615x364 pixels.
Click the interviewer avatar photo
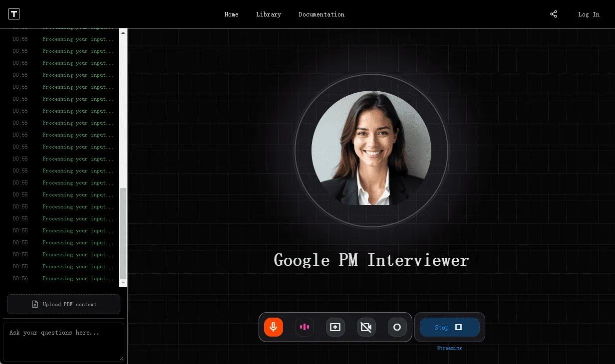pos(371,149)
